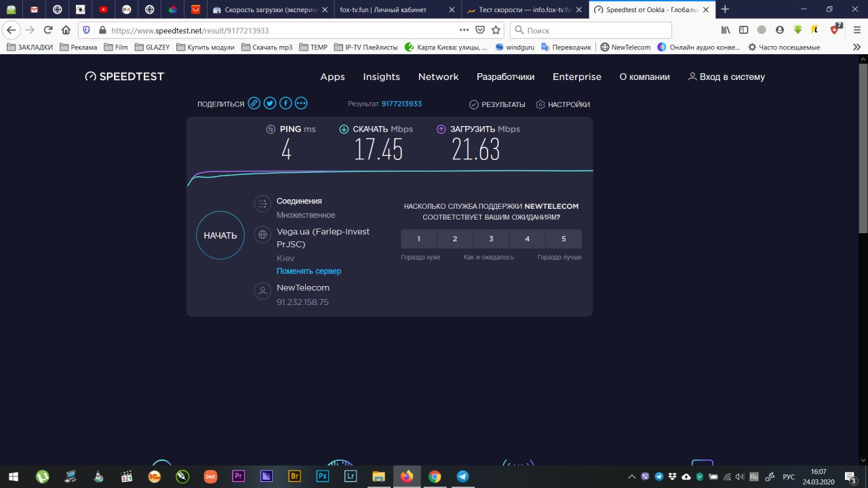The width and height of the screenshot is (868, 488).
Task: Switch to fox-tv.fun Личный кабинет tab
Action: tap(397, 9)
